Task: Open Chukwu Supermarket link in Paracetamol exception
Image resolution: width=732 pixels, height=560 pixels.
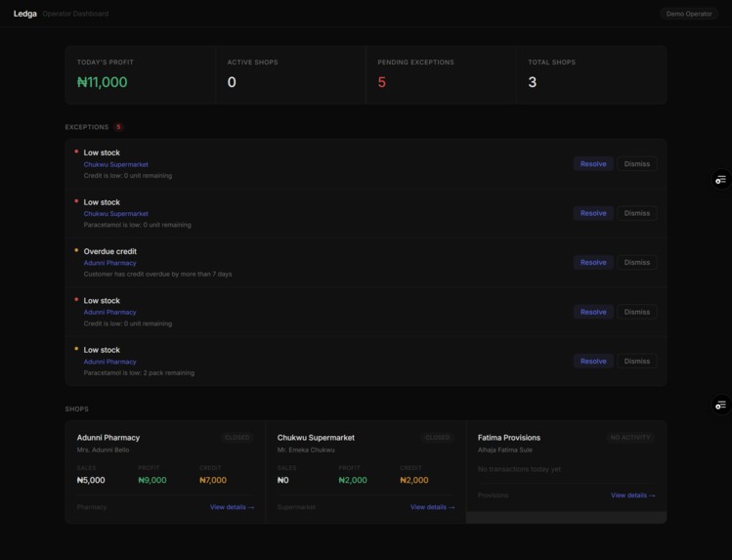Action: [x=115, y=214]
